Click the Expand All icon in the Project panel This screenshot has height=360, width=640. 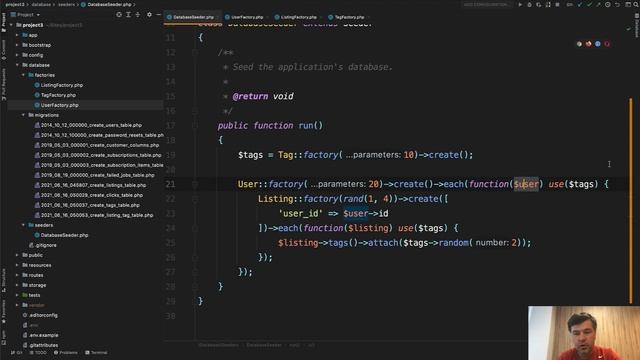point(128,15)
